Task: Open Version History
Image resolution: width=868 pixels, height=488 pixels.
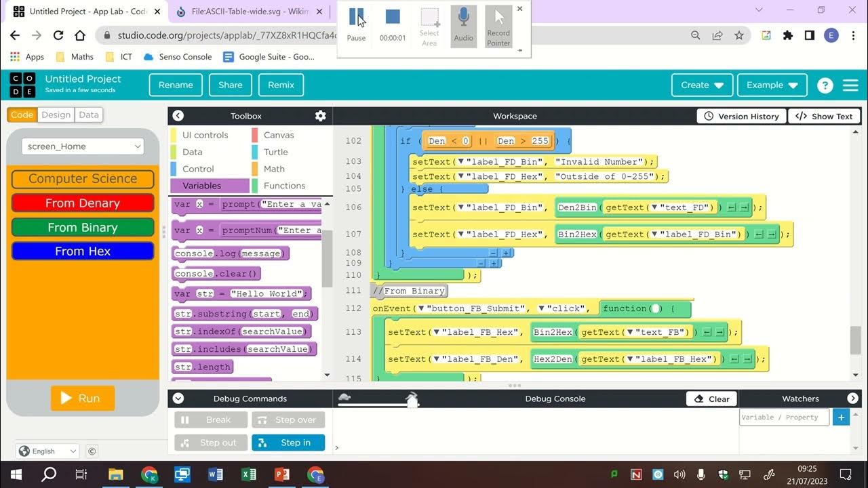Action: click(741, 117)
